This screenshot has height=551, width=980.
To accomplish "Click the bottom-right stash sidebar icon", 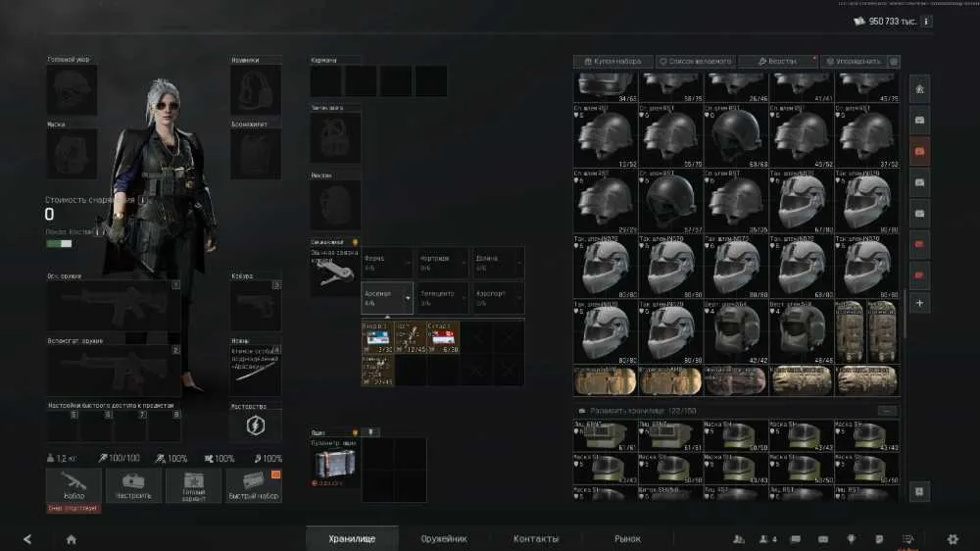I will click(919, 491).
